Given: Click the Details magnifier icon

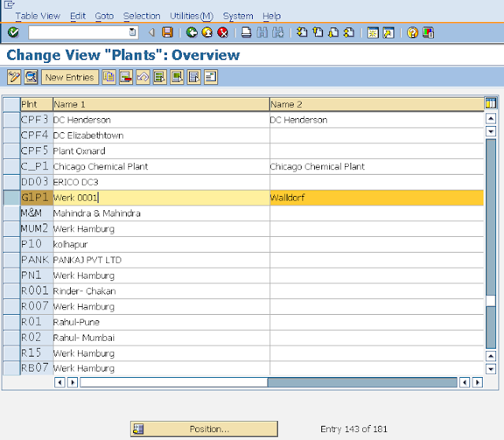Looking at the screenshot, I should (31, 77).
